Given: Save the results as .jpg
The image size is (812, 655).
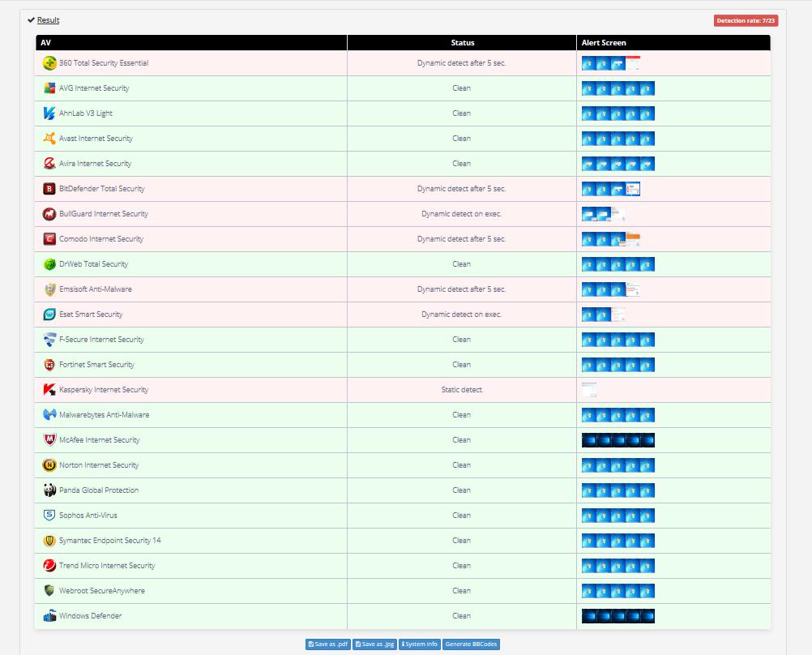Looking at the screenshot, I should click(375, 644).
